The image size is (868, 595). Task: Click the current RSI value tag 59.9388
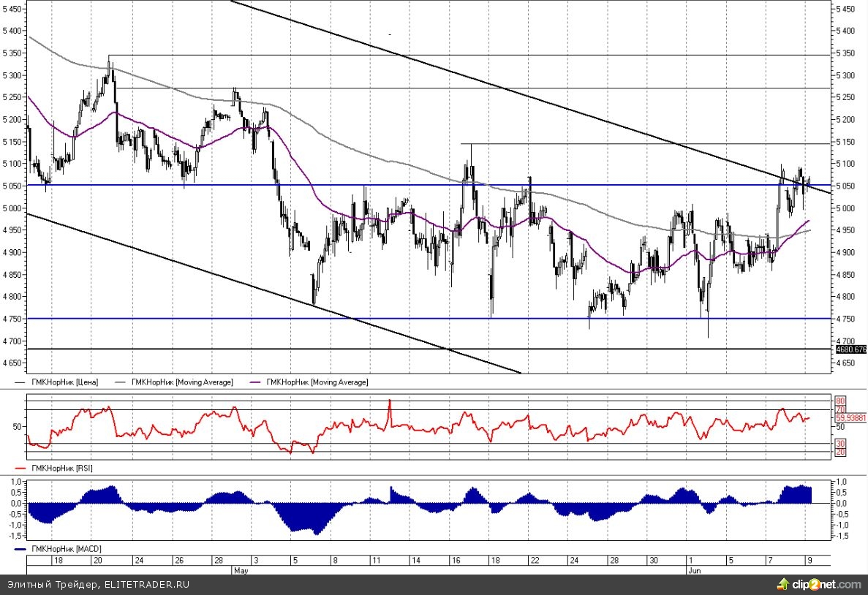tap(850, 418)
